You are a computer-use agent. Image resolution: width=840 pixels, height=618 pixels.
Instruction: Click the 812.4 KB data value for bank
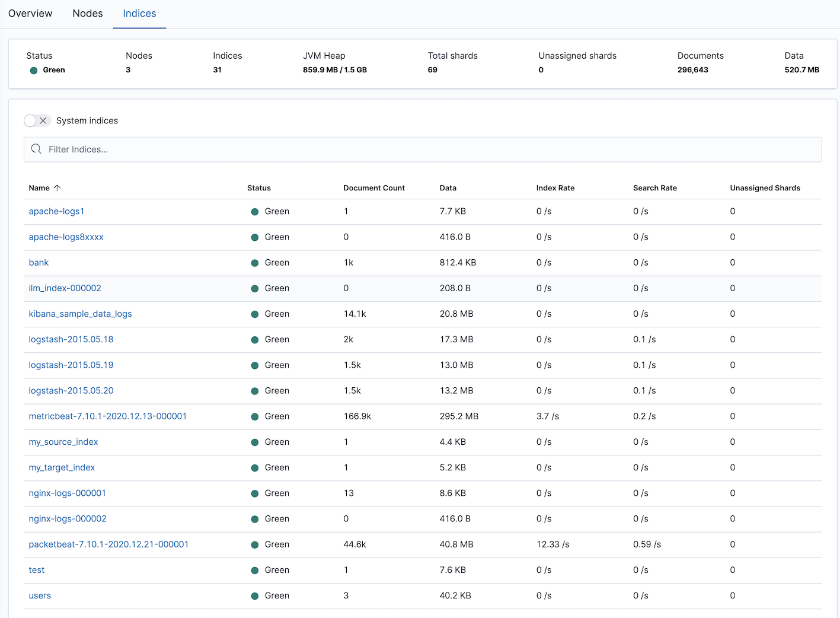(458, 262)
